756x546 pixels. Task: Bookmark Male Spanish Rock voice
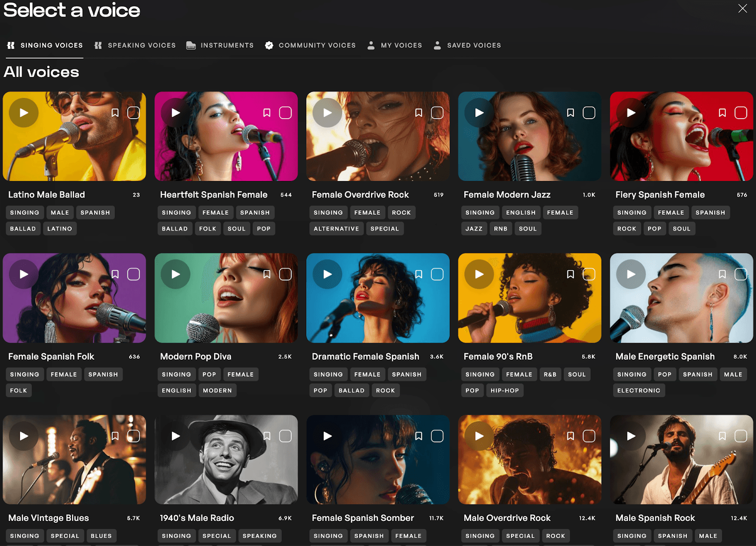tap(722, 436)
